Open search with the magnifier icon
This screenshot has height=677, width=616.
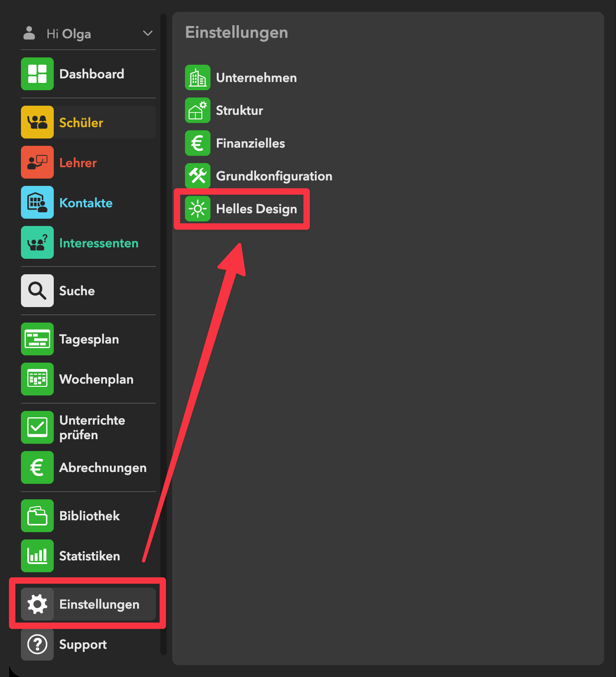[37, 291]
